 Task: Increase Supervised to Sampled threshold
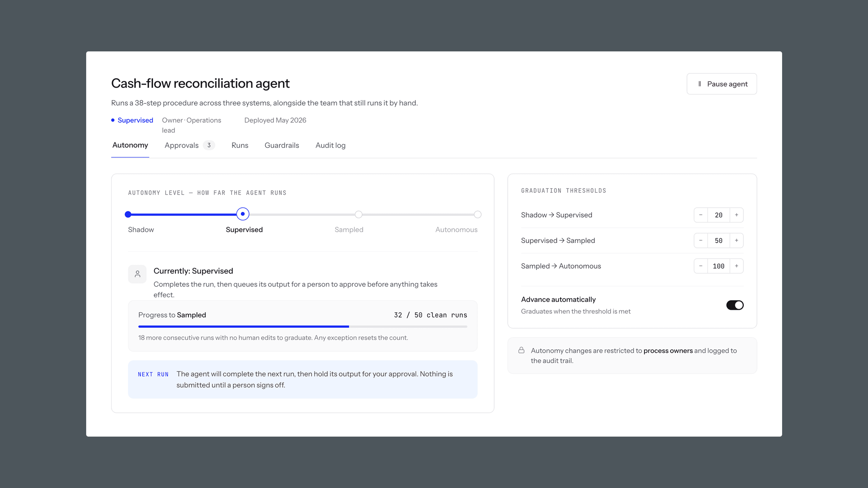pos(737,240)
